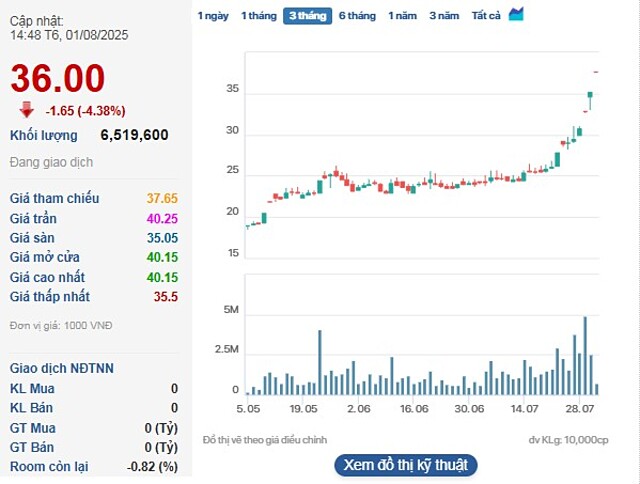Select the active 3 tháng tab

pyautogui.click(x=307, y=16)
